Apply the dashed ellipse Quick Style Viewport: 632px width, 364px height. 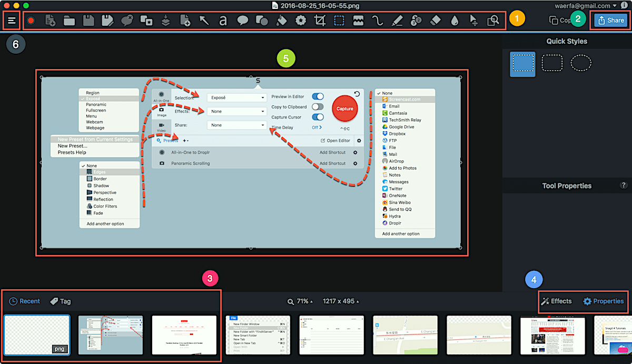coord(581,63)
